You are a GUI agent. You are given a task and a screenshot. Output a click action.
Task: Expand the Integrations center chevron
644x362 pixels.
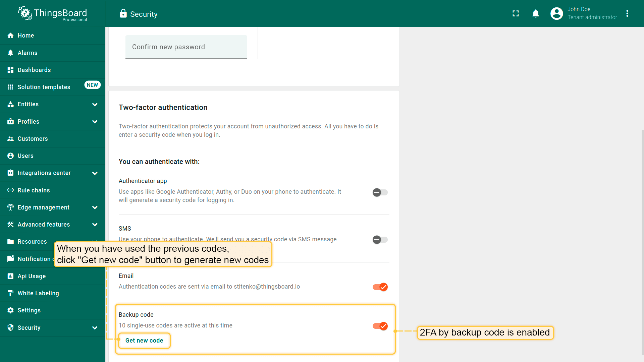pos(95,173)
